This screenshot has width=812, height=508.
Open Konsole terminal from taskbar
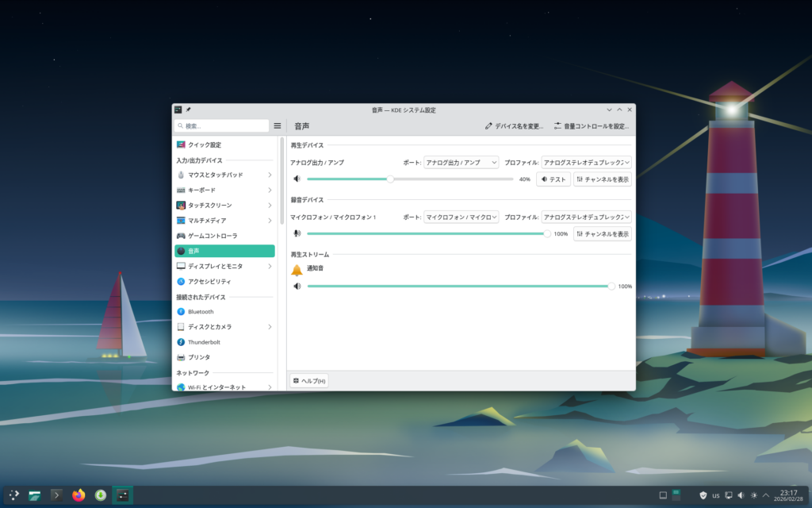[56, 495]
